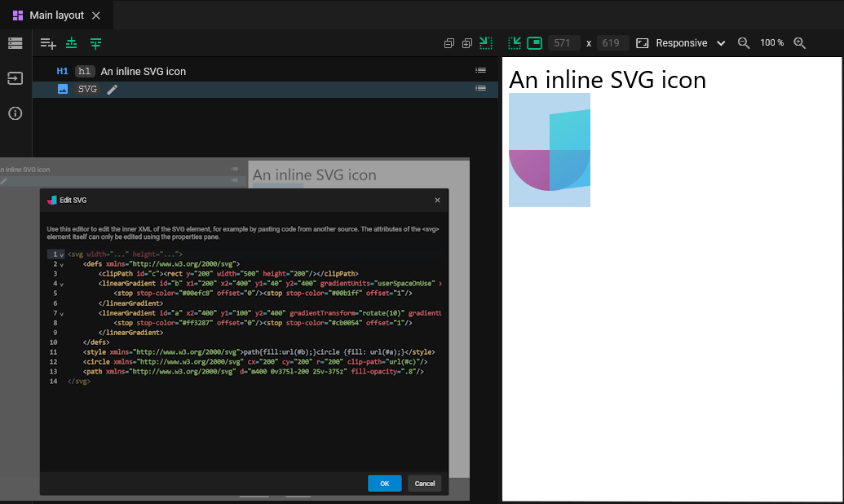Click the image icon on SVG row
This screenshot has height=504, width=844.
63,90
